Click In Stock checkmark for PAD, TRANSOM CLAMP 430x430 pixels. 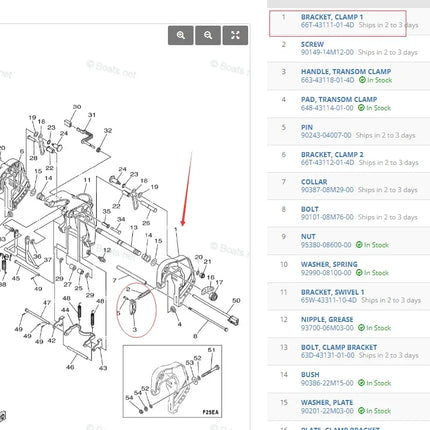click(361, 108)
